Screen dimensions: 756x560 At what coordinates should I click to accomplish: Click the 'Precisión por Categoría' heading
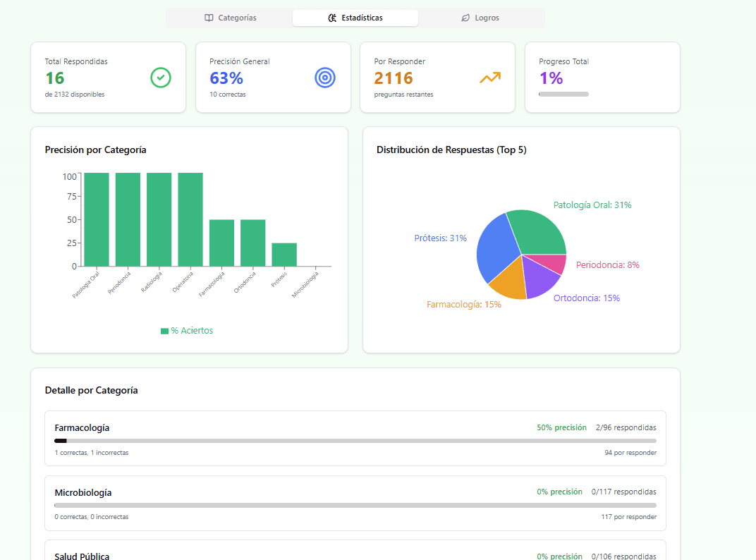[95, 150]
